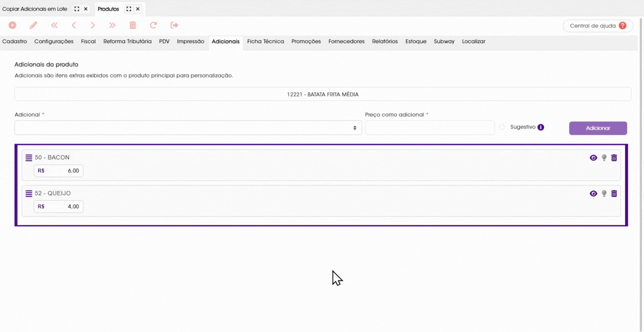
Task: Toggle visibility eye of QUEIJO additional
Action: click(593, 193)
